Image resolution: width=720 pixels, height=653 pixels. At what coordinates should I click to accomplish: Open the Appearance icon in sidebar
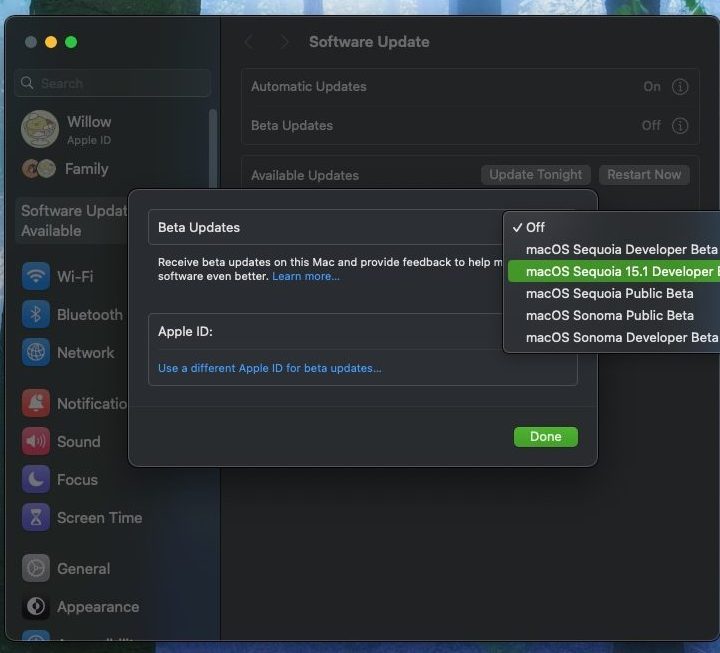(x=35, y=606)
